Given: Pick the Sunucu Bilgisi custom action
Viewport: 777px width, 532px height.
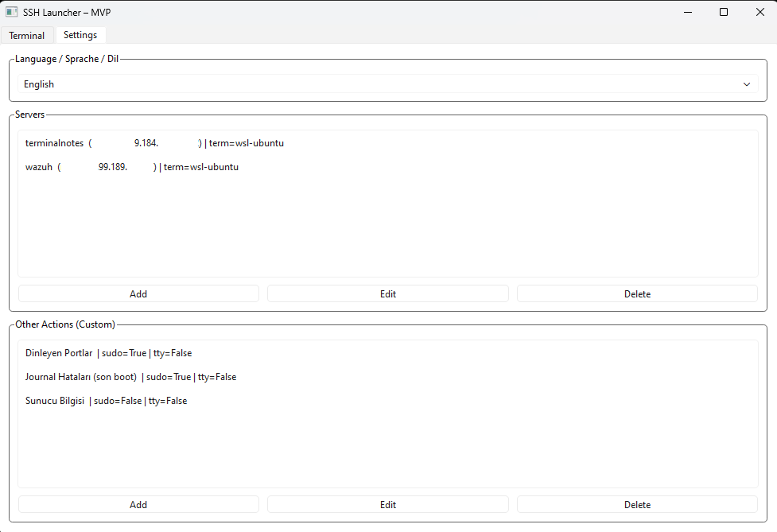Looking at the screenshot, I should (106, 401).
